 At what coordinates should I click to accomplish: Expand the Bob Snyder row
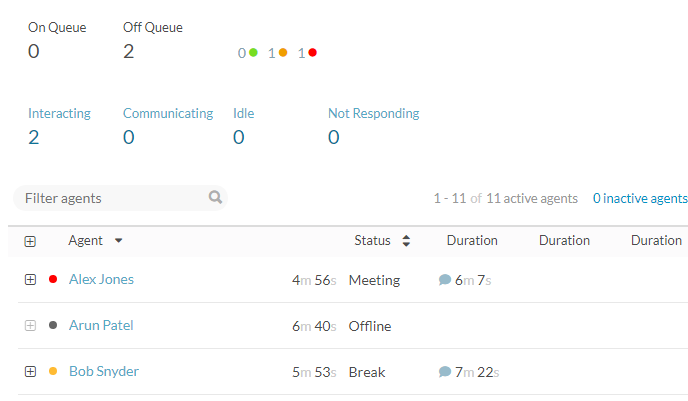[x=30, y=372]
